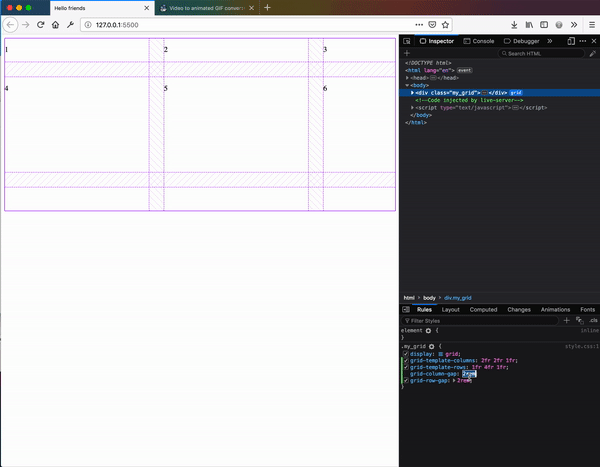Collapse the body element in the markup tree
This screenshot has height=467, width=600.
click(x=407, y=85)
